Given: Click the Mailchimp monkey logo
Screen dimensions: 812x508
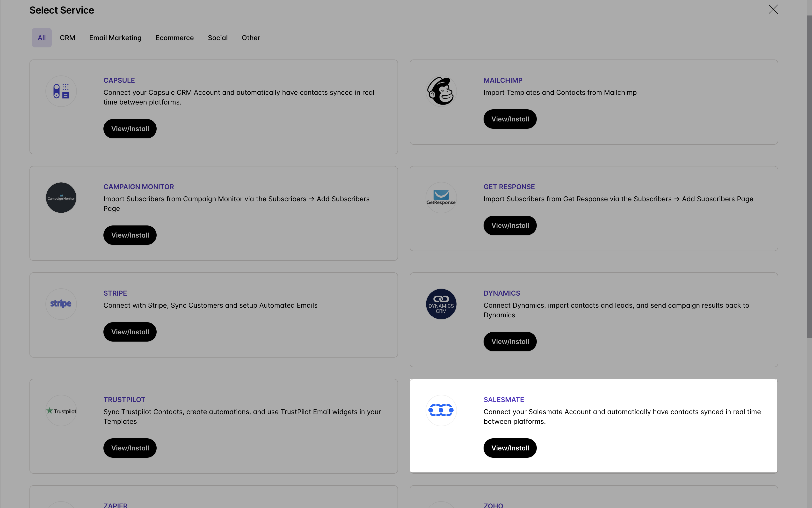Looking at the screenshot, I should (x=441, y=91).
